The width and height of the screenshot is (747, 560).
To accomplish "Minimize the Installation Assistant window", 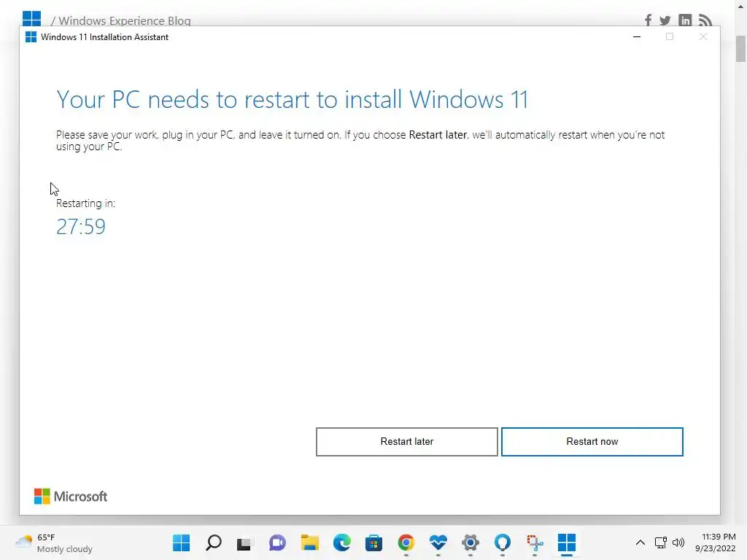I will [636, 36].
